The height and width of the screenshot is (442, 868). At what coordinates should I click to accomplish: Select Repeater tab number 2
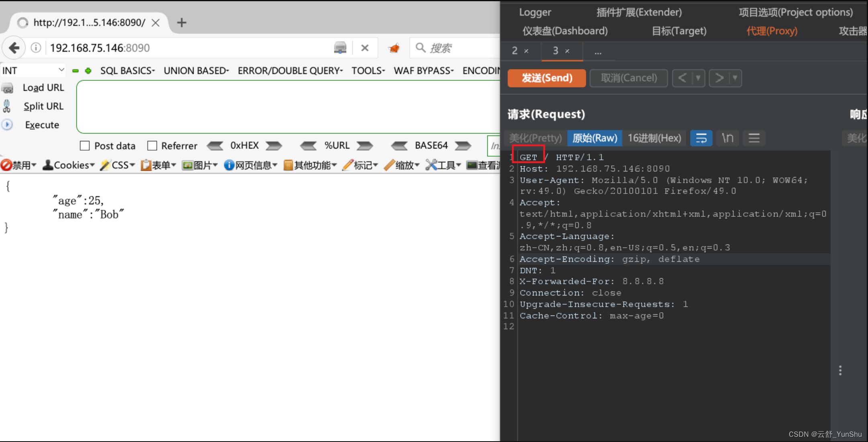515,51
